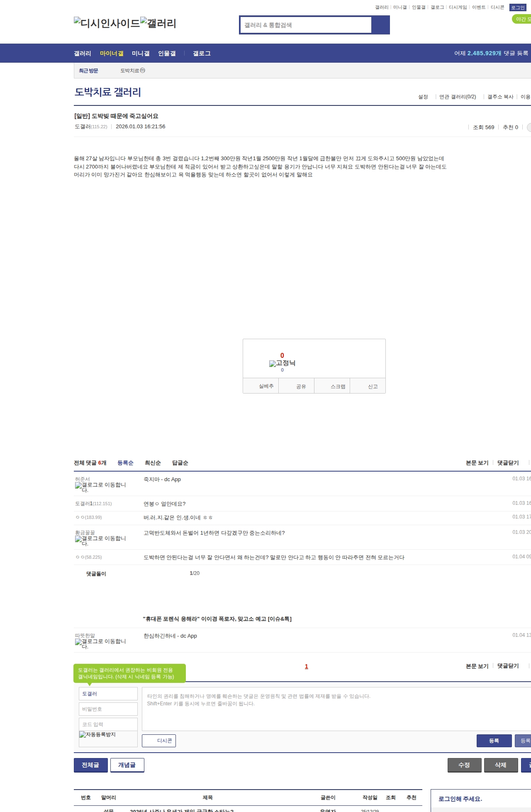
Task: Click comment page number 1
Action: pyautogui.click(x=307, y=666)
